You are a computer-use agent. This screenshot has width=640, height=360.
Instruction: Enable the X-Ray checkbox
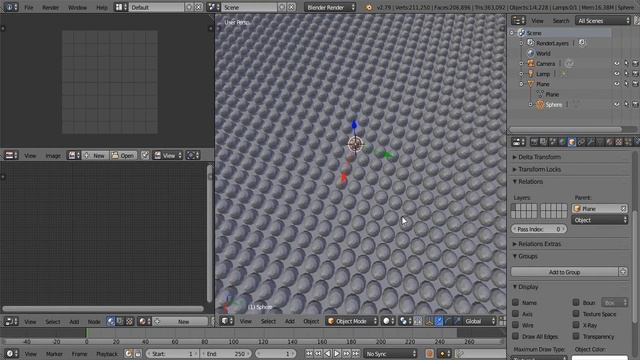point(576,325)
